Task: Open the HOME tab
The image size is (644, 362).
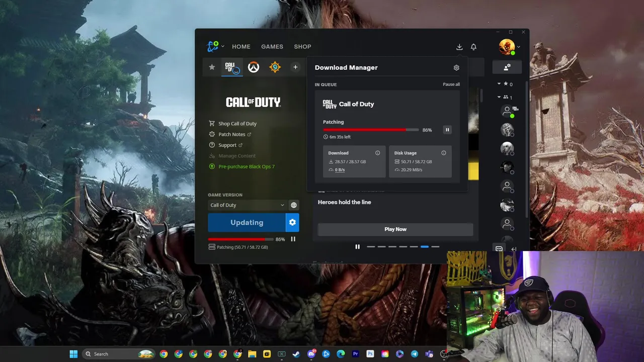Action: coord(241,46)
